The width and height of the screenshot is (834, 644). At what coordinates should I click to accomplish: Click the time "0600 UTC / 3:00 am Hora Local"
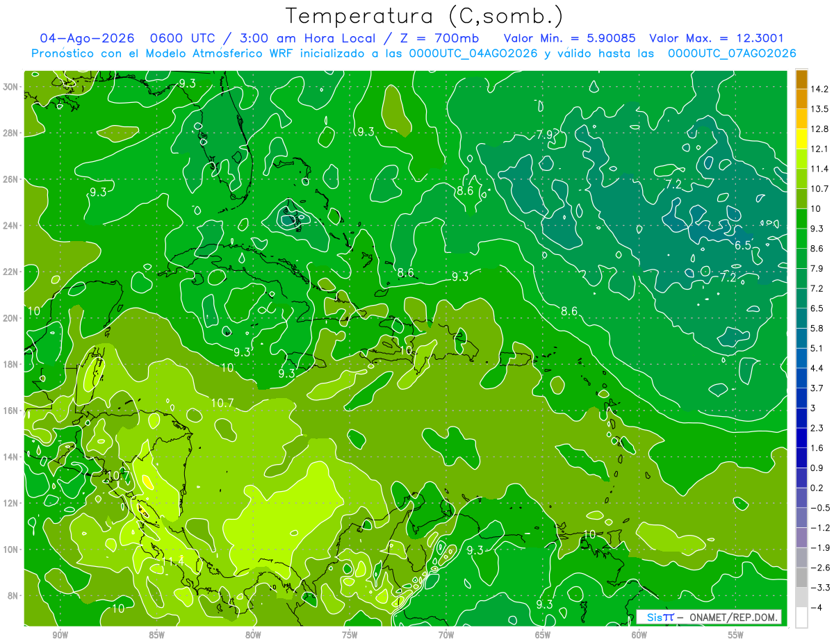click(x=262, y=38)
